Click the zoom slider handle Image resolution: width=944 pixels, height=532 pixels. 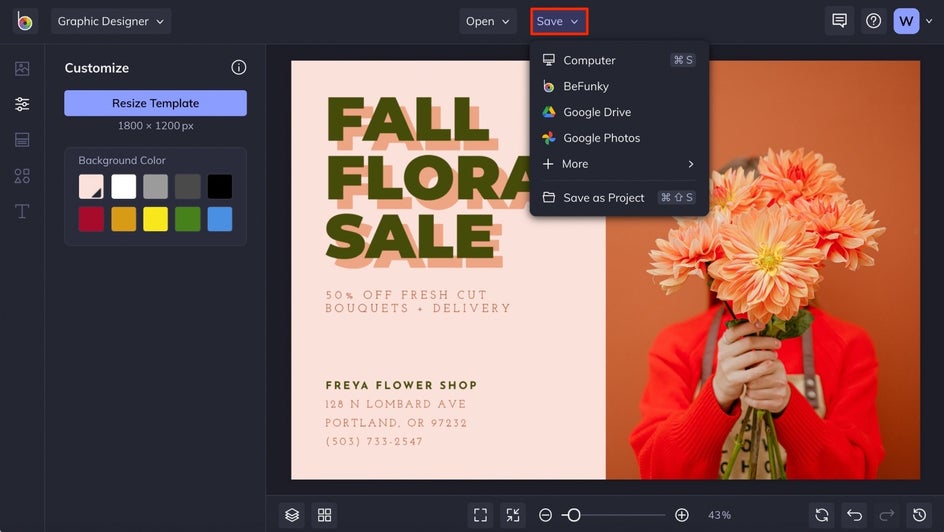pos(573,515)
